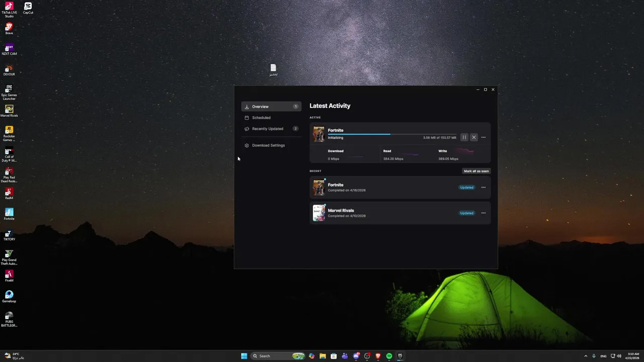Select the text file on desktop
Screen dimensions: 644x362
[273, 70]
